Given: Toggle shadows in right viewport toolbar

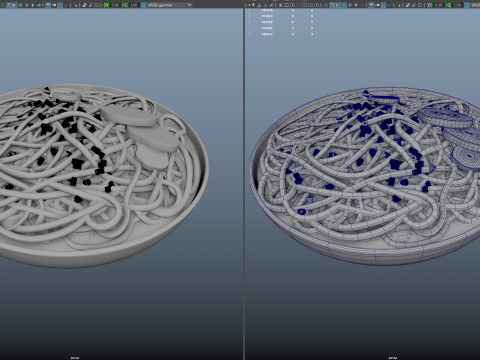Looking at the screenshot, I should 362,5.
